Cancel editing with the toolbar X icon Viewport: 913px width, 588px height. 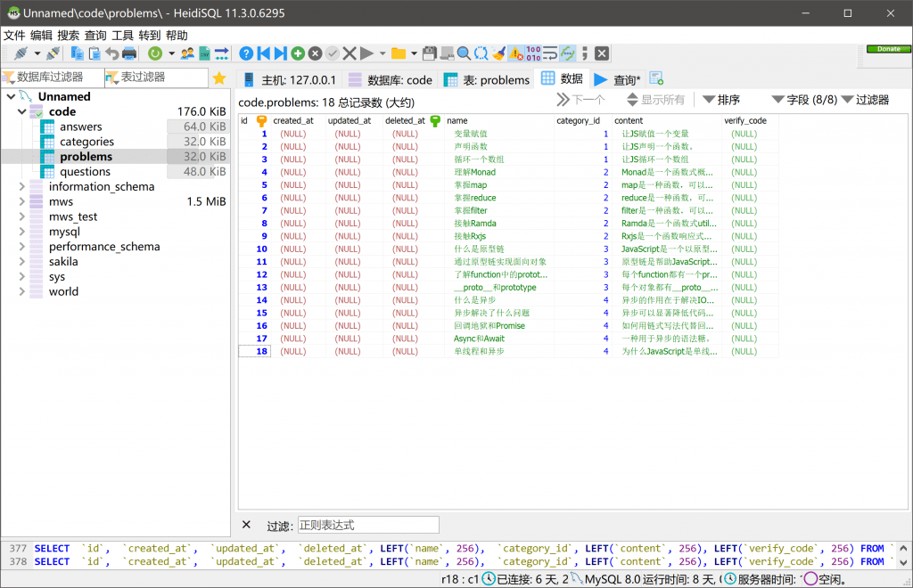coord(350,53)
